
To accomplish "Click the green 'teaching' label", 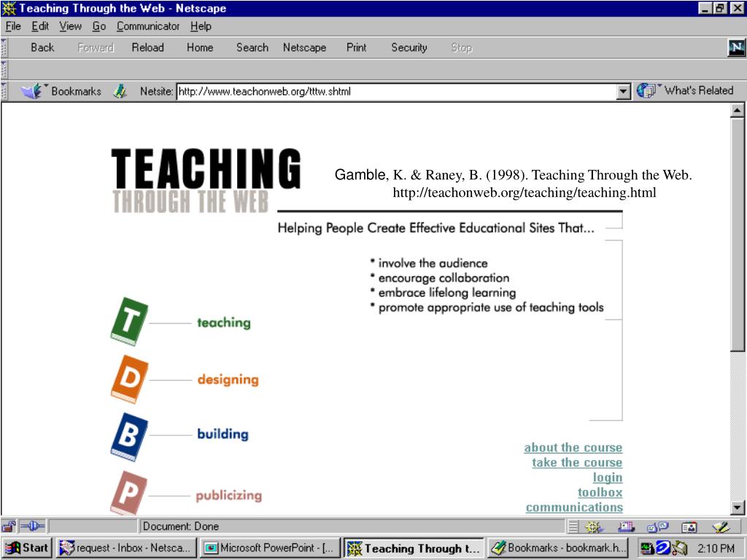I will coord(224,323).
